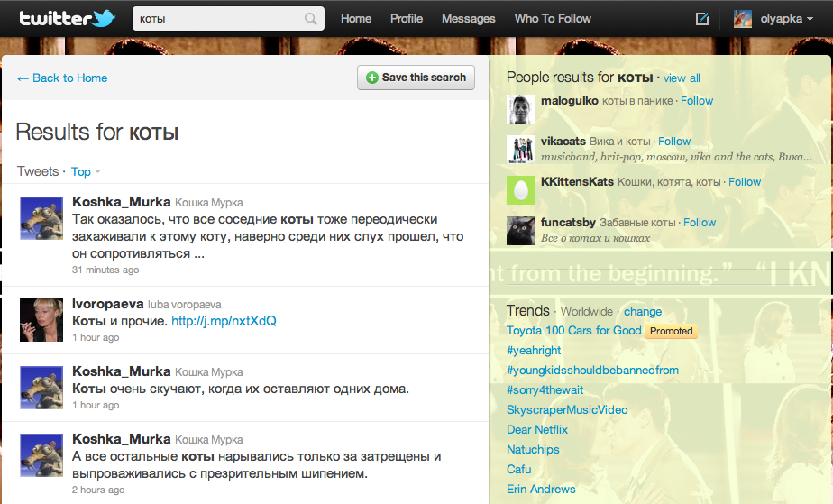833x504 pixels.
Task: Follow vikacats
Action: (x=674, y=142)
